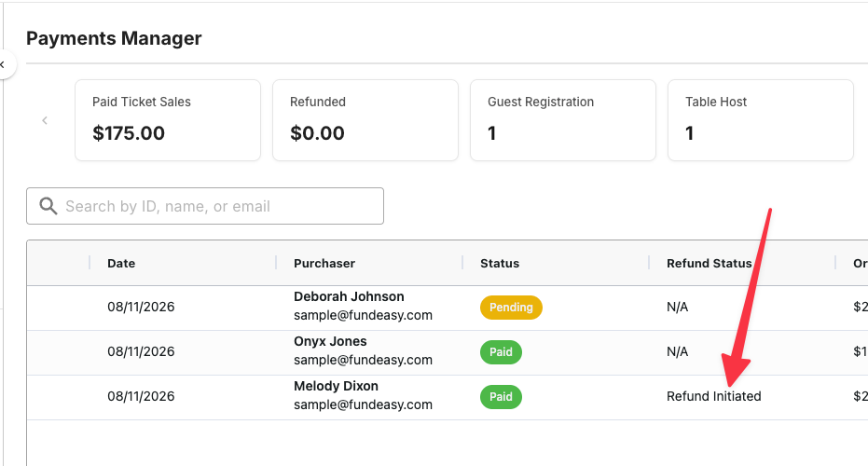Click the Payments Manager page heading

coord(114,38)
